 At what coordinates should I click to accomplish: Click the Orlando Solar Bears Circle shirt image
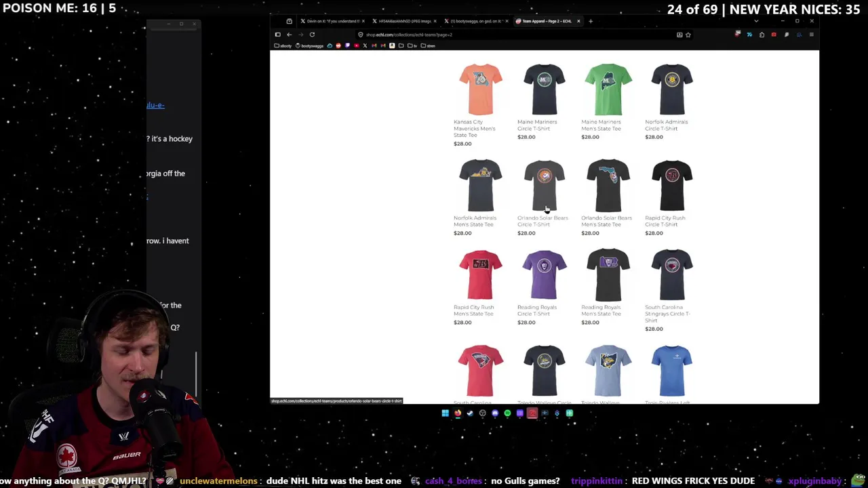[x=545, y=185]
